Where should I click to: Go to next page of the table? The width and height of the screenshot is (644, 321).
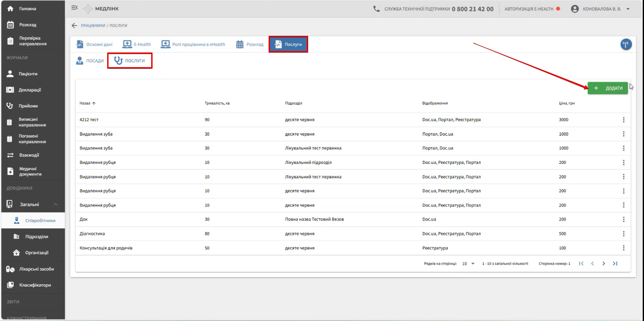point(603,263)
